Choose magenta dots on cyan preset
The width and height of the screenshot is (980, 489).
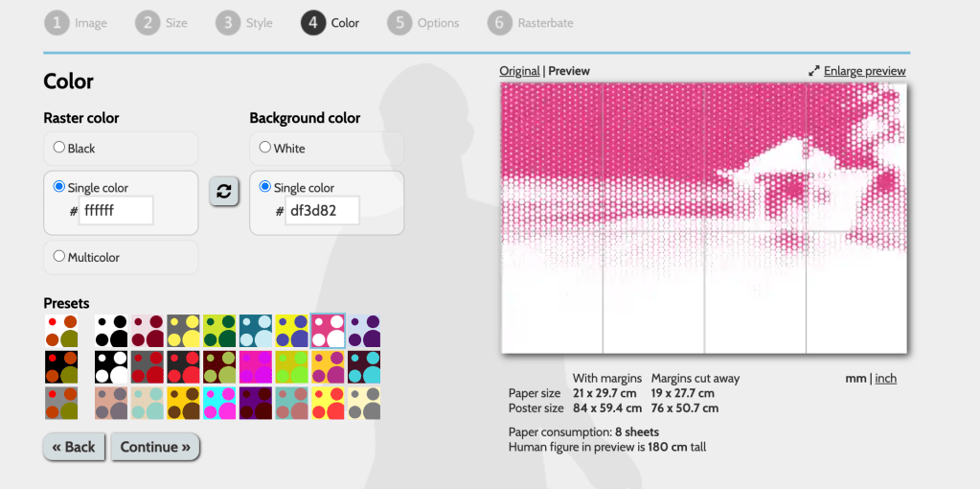[x=219, y=402]
